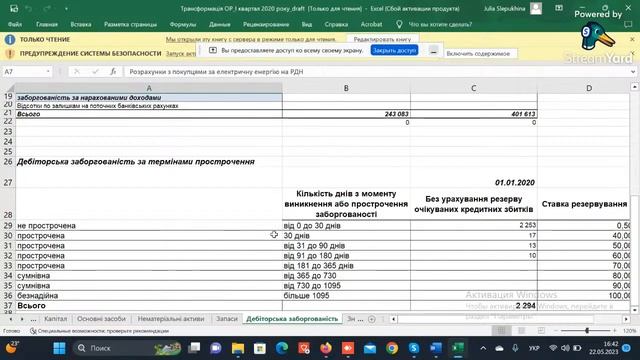
Task: Switch to Page Layout view icon
Action: [x=521, y=331]
